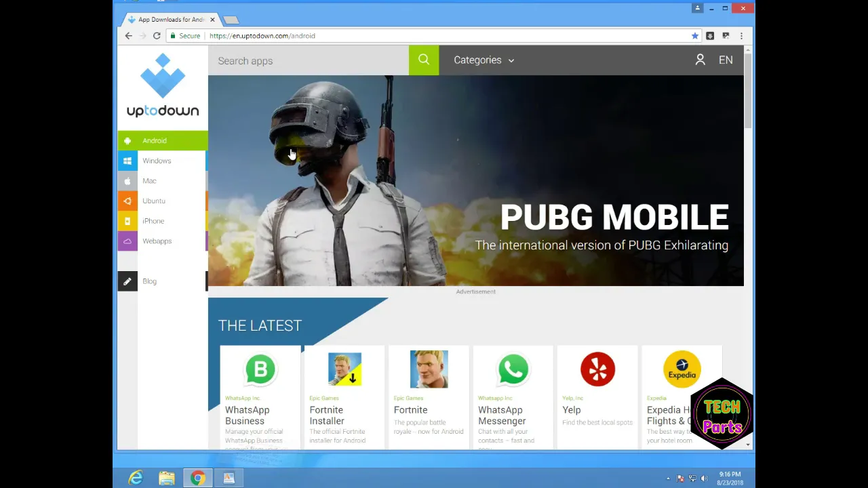
Task: Click the bookmark star icon
Action: pyautogui.click(x=694, y=36)
